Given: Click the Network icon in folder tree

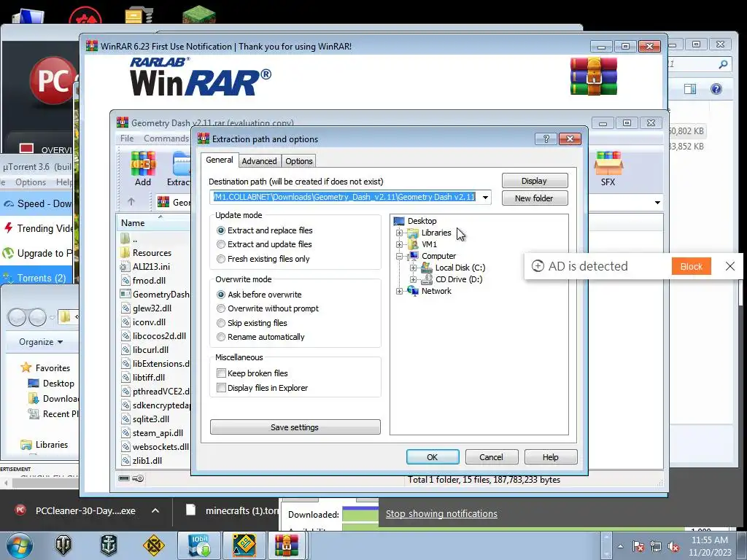Looking at the screenshot, I should (x=413, y=290).
